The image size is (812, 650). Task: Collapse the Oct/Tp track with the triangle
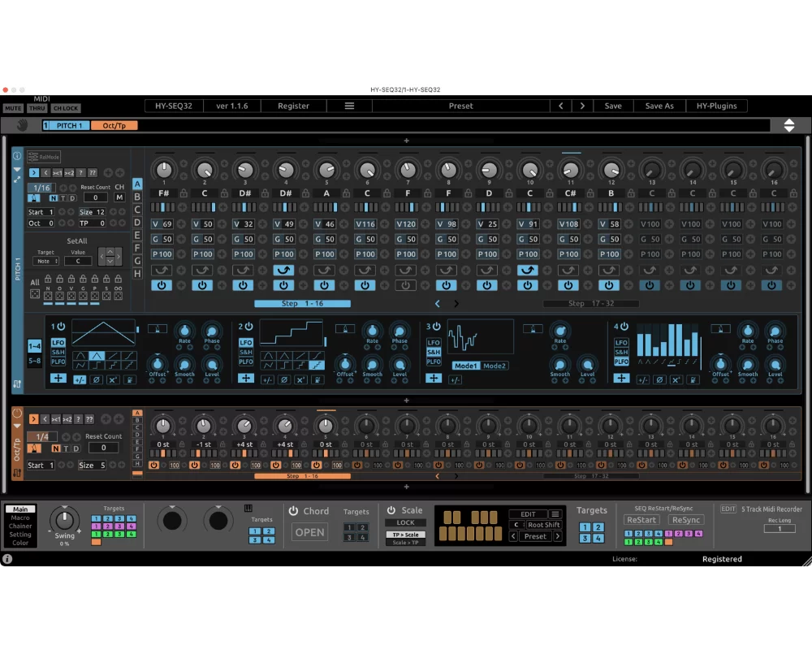(x=17, y=426)
